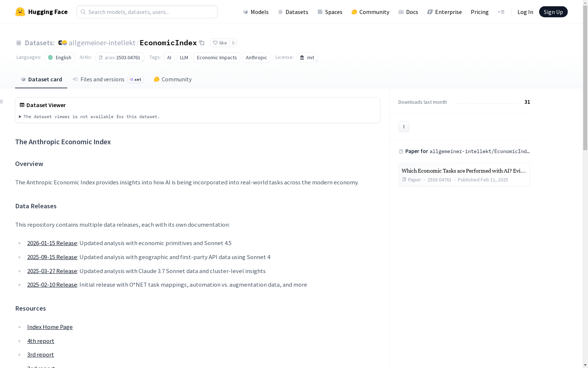Click the Data Releases heading
The width and height of the screenshot is (588, 368).
pyautogui.click(x=36, y=206)
